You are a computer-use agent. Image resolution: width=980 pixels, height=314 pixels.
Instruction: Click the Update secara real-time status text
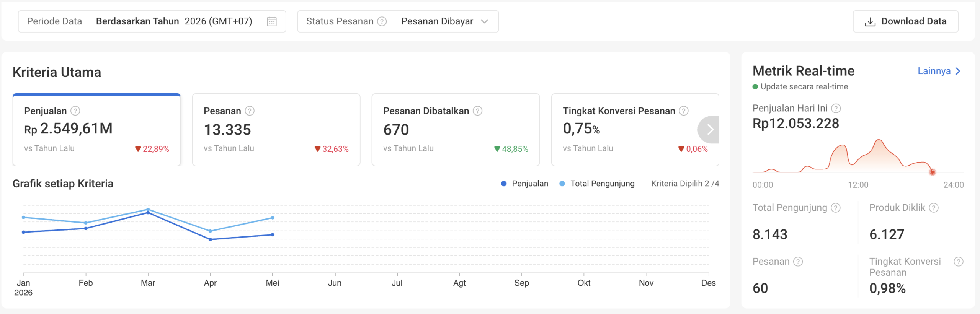click(x=804, y=87)
